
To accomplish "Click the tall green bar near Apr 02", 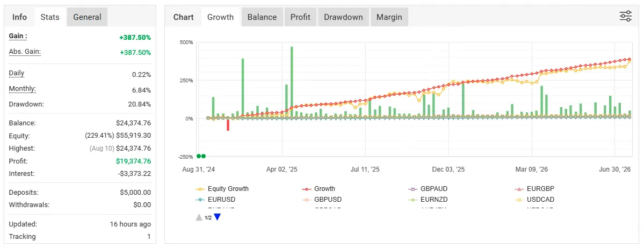I will coord(292,82).
